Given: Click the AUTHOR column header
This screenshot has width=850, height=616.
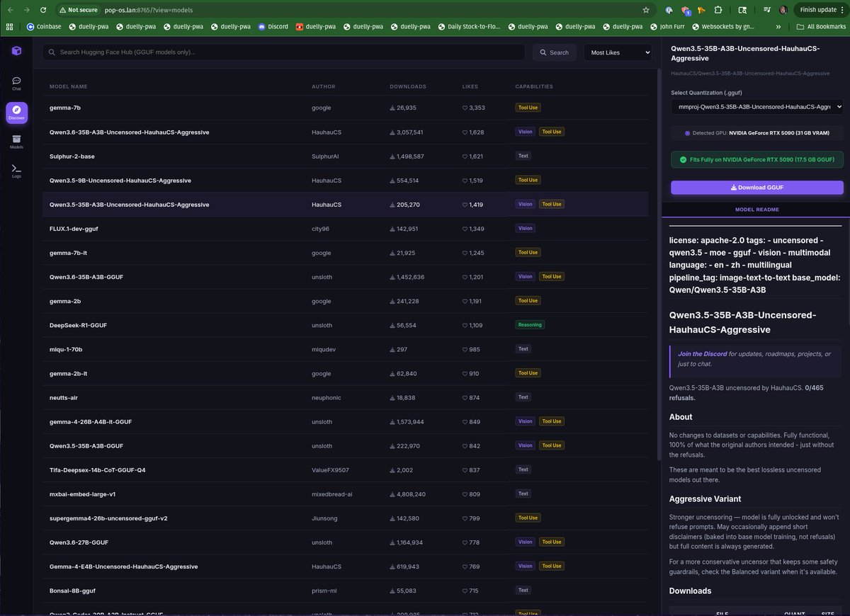Looking at the screenshot, I should click(x=324, y=86).
